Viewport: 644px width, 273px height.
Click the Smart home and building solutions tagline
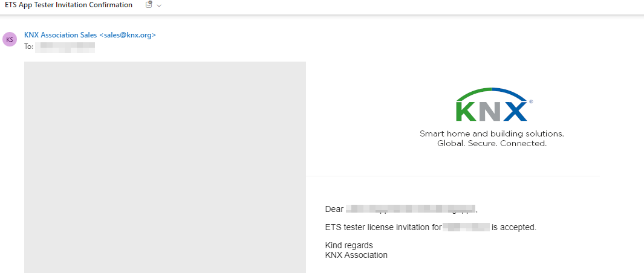492,134
